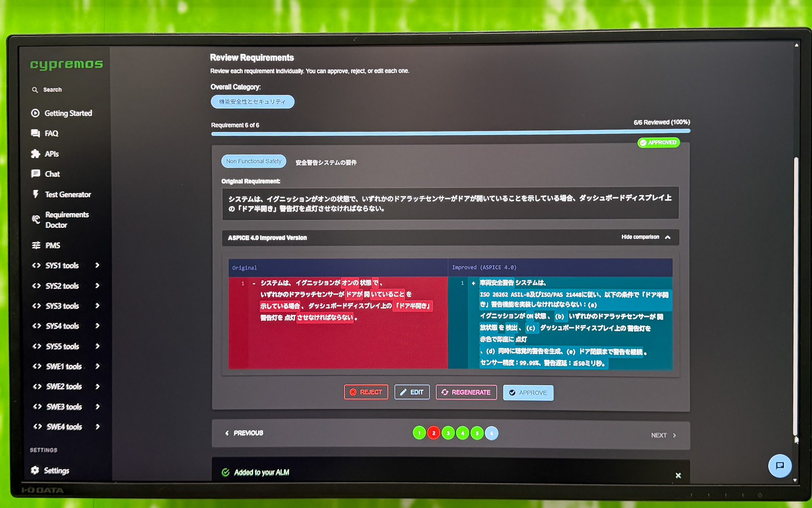Open the cypremos home logo
Screen dimensions: 812x508
pyautogui.click(x=66, y=64)
